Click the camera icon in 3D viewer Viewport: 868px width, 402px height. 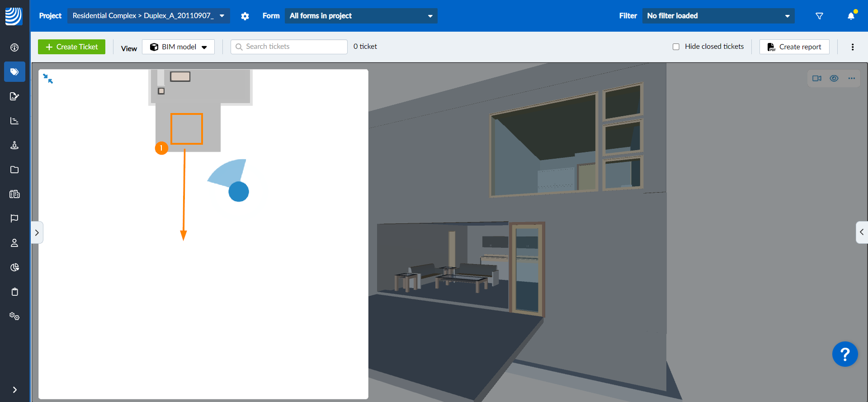(x=816, y=78)
